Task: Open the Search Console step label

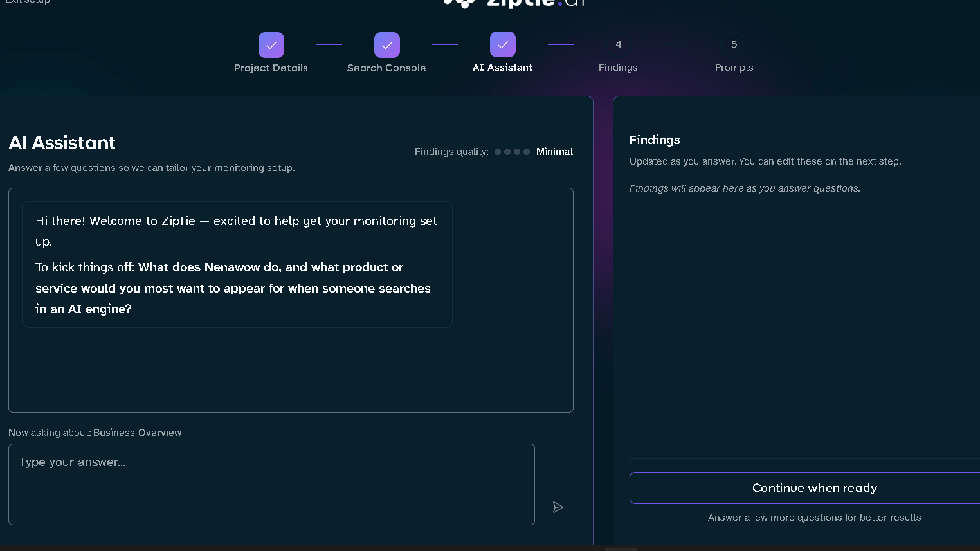Action: click(x=386, y=68)
